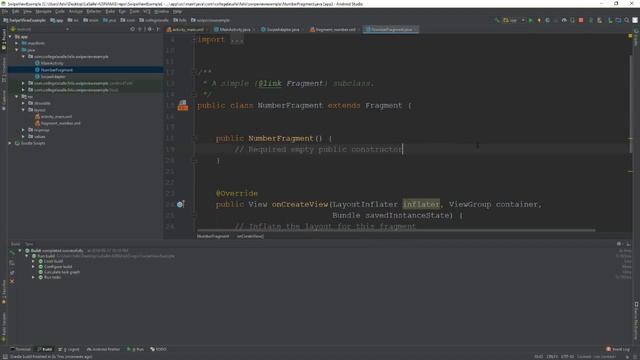Screen dimensions: 640x360
Task: Open the app run configuration dropdown
Action: pyautogui.click(x=514, y=20)
